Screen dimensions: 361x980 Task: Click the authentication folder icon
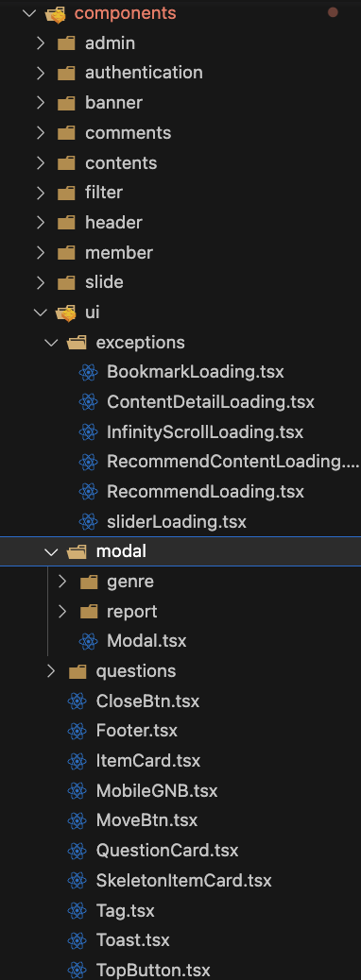(66, 73)
